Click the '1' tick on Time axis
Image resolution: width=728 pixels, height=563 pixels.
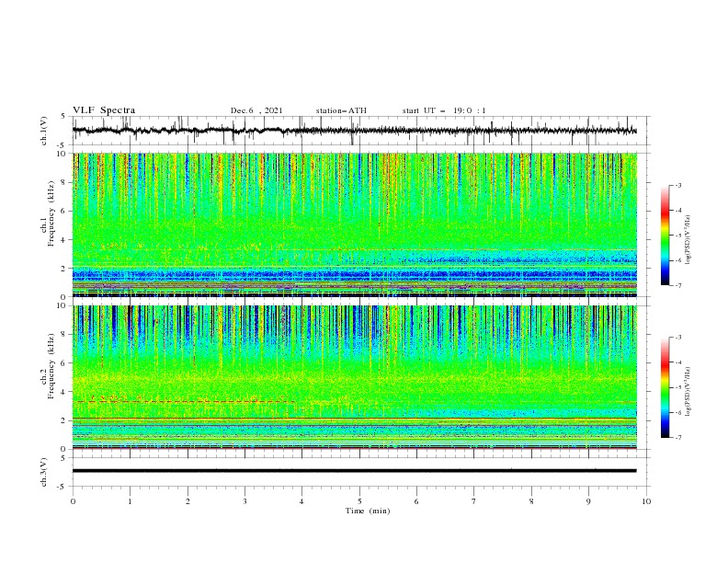pyautogui.click(x=130, y=501)
